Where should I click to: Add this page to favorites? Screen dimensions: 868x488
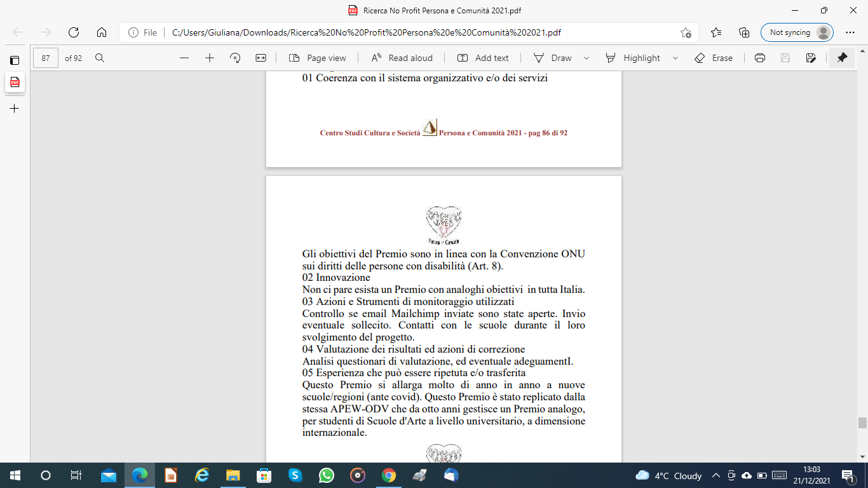click(686, 32)
